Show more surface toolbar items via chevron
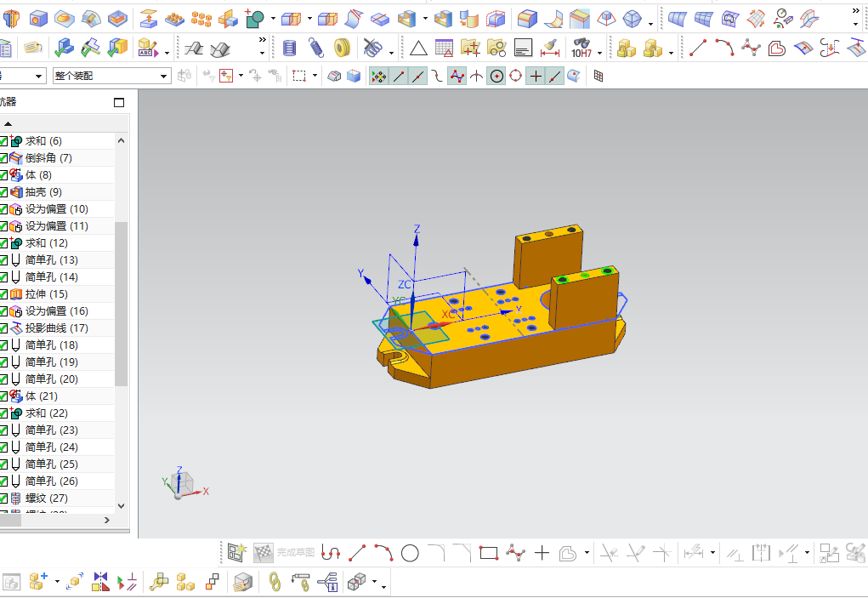Screen dimensions: 868x598 (x=856, y=11)
